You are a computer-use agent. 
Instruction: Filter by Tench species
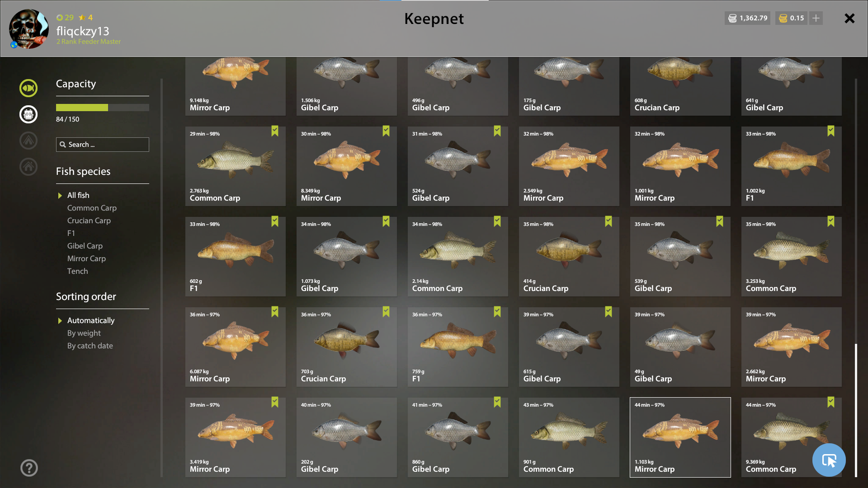(x=78, y=271)
